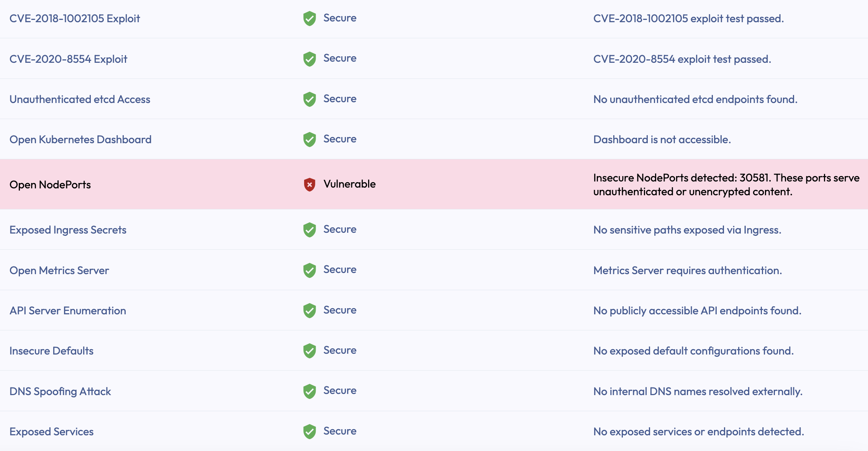Viewport: 868px width, 451px height.
Task: Select the Open NodePorts test name
Action: click(50, 185)
